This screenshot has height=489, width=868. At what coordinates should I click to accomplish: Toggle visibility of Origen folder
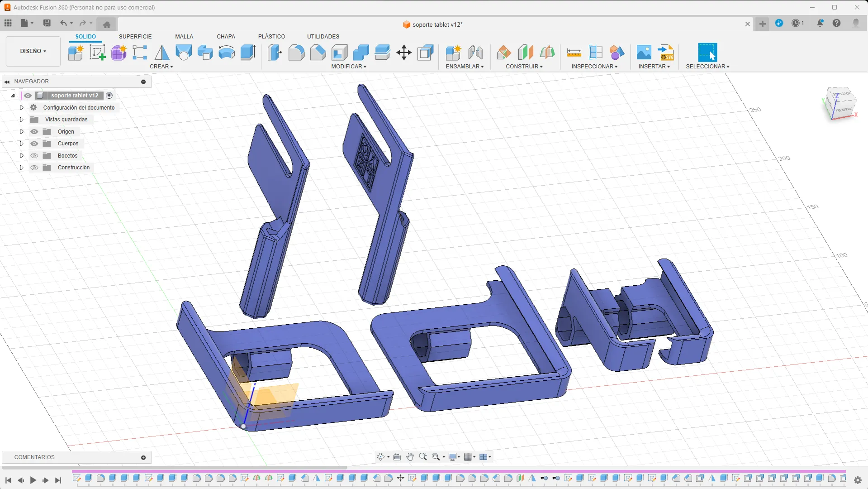(34, 132)
